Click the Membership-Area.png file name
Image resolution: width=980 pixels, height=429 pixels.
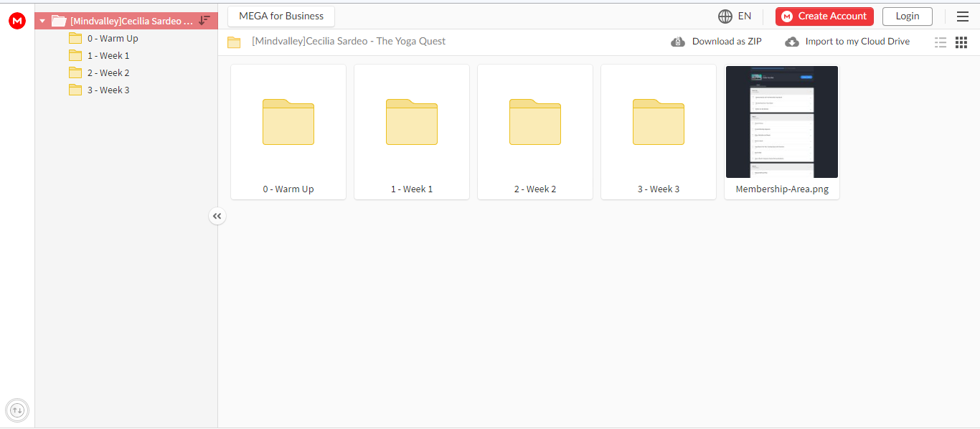[x=782, y=189]
